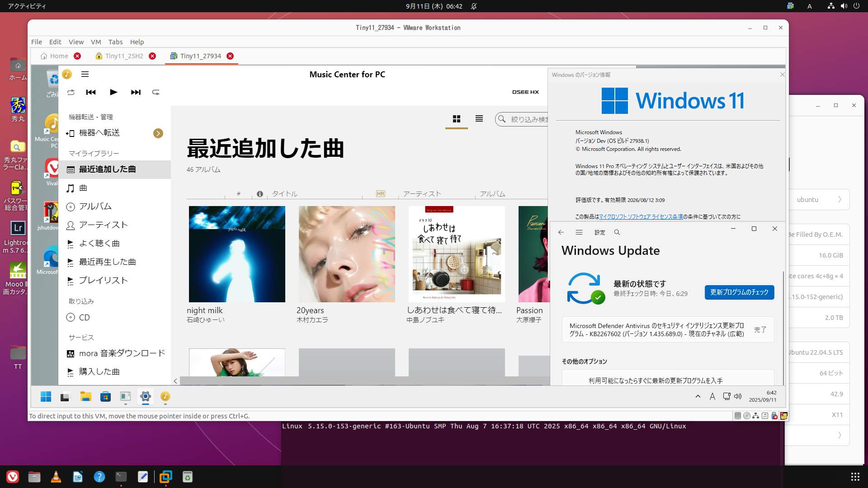Screen dimensions: 868x488
Task: Go back in Windows Settings
Action: [561, 232]
